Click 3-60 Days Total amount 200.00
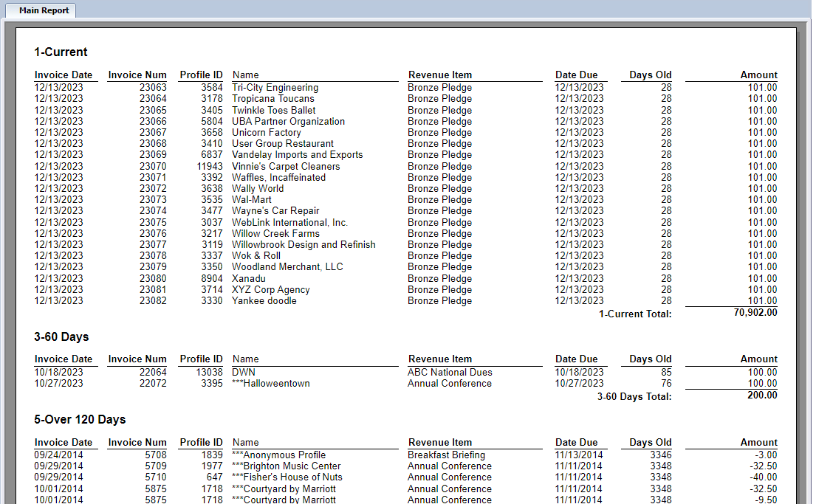 (x=762, y=396)
